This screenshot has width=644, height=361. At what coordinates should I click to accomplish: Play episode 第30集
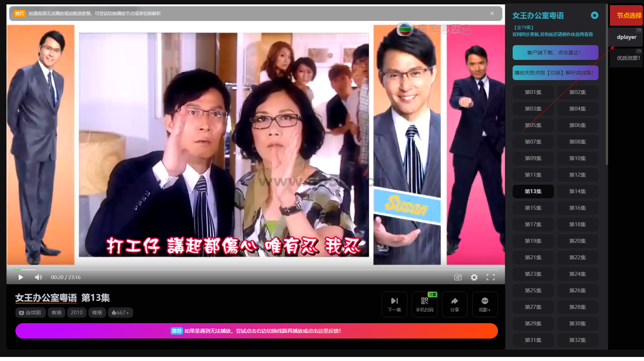pos(578,324)
